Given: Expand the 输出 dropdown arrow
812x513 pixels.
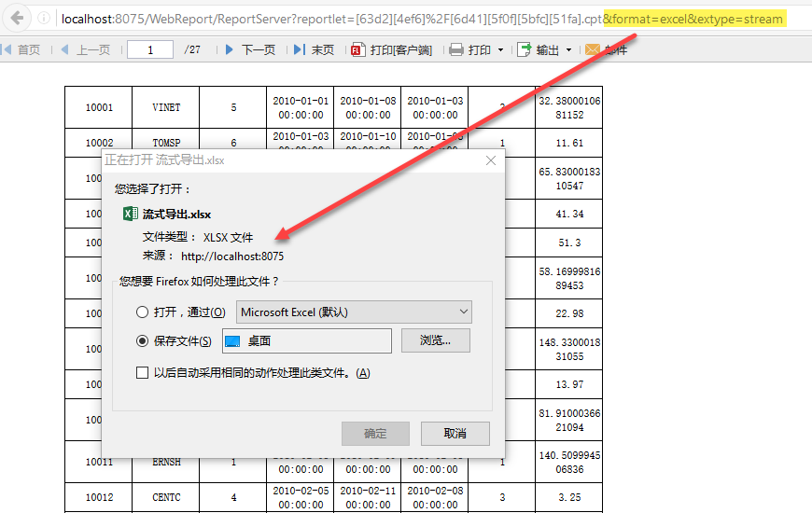Looking at the screenshot, I should pyautogui.click(x=569, y=50).
